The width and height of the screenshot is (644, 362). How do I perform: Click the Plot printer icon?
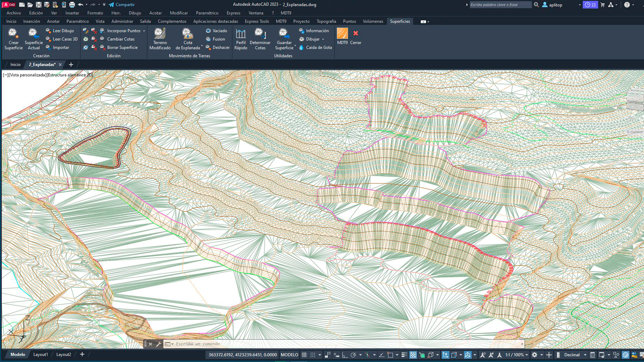[72, 5]
